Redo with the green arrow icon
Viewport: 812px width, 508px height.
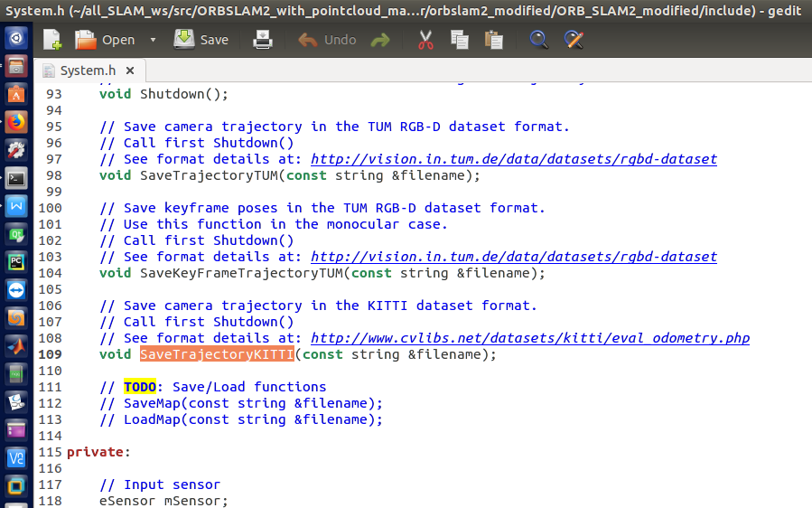tap(380, 40)
